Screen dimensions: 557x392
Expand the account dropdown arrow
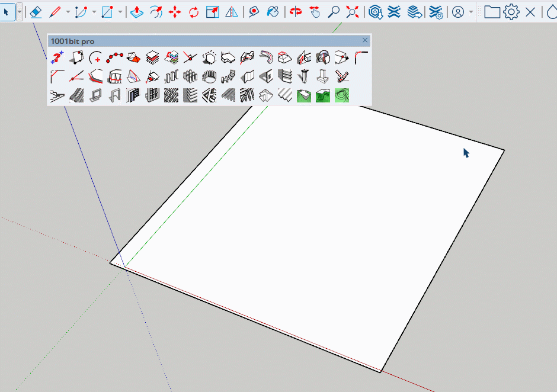(x=471, y=12)
